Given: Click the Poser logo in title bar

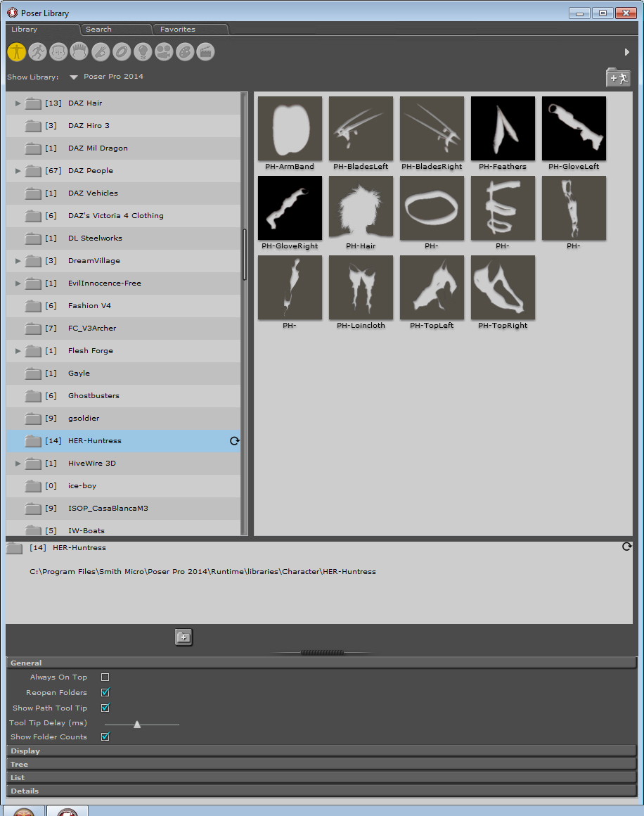Looking at the screenshot, I should [12, 13].
